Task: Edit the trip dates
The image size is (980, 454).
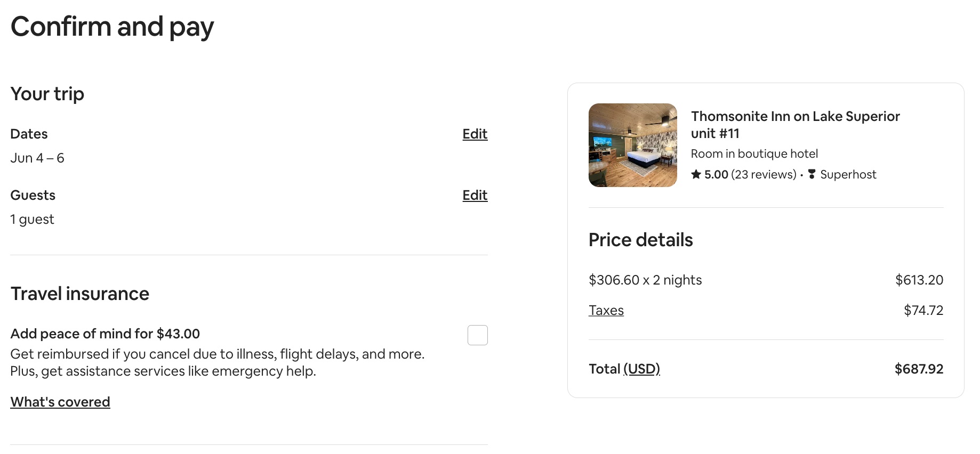Action: [x=474, y=135]
